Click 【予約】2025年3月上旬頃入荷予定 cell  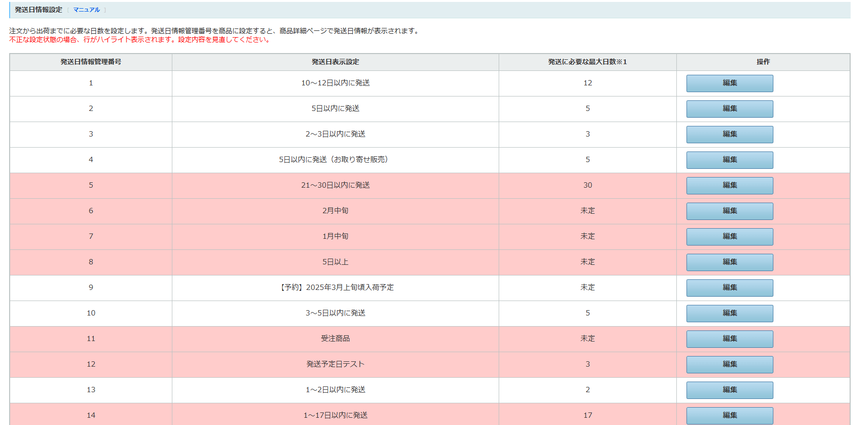336,288
